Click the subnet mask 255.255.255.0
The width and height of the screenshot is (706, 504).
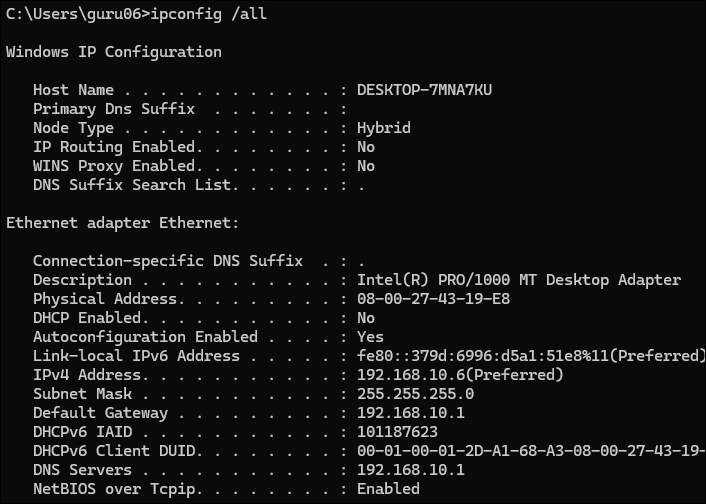coord(416,394)
